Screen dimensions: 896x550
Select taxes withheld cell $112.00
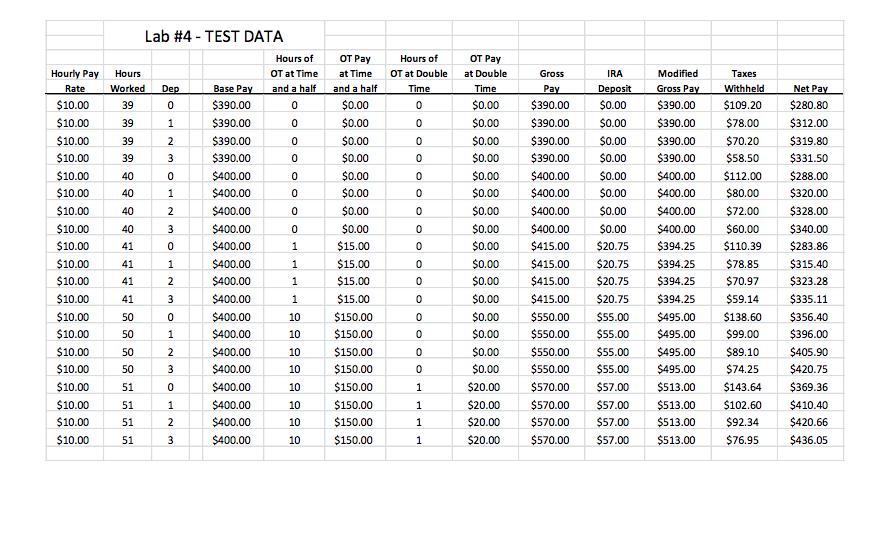click(742, 176)
